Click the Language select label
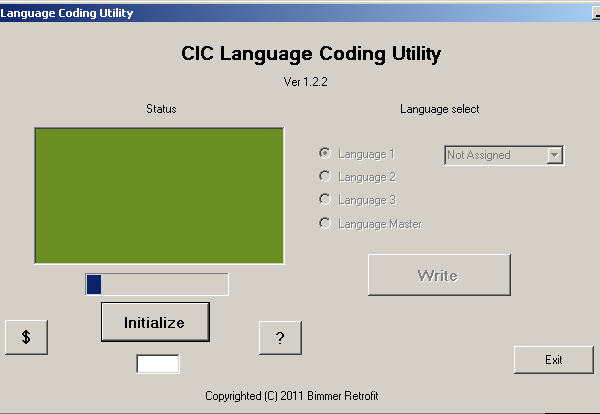600x414 pixels. click(440, 109)
